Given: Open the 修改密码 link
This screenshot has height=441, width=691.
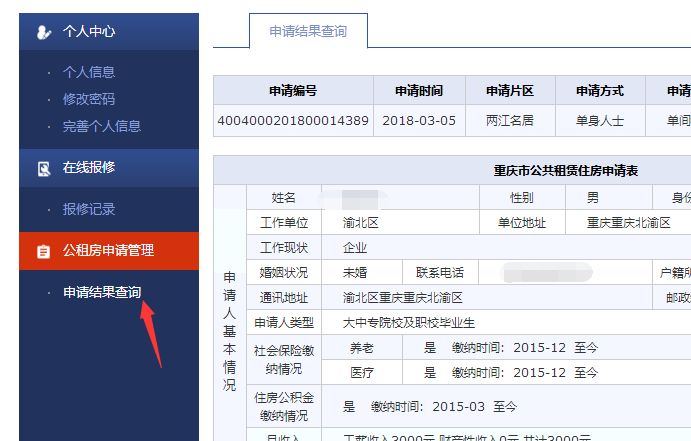Looking at the screenshot, I should [x=89, y=99].
